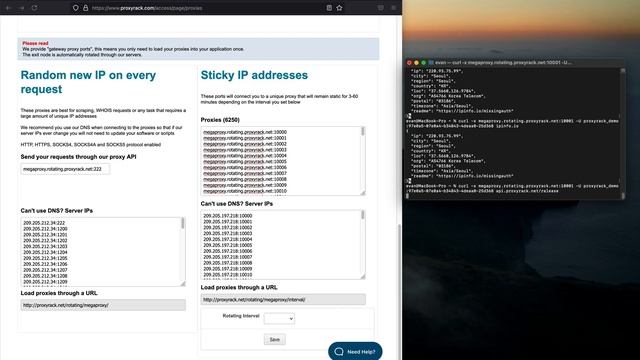640x360 pixels.
Task: Click the browser forward arrow
Action: [21, 8]
